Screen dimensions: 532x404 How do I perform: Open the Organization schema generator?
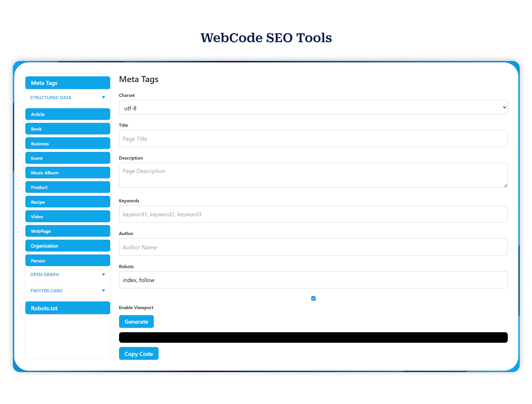68,246
